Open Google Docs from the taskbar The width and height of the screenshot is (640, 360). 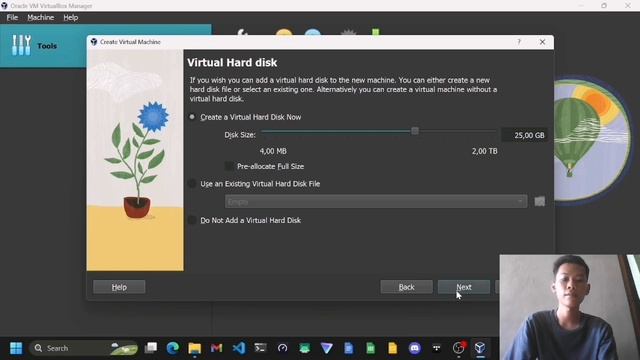349,348
